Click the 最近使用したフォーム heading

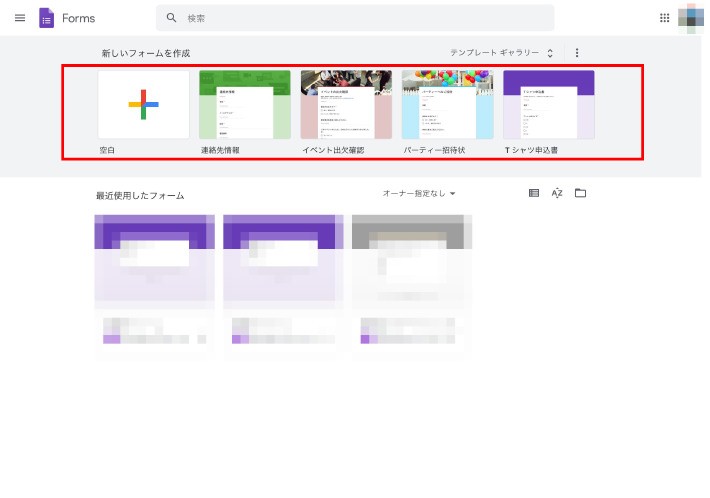pyautogui.click(x=140, y=196)
